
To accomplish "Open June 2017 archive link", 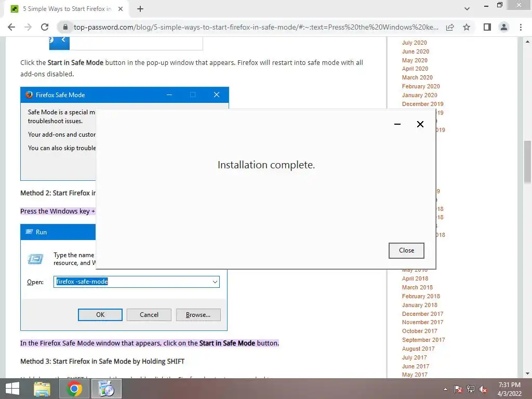I will 415,366.
